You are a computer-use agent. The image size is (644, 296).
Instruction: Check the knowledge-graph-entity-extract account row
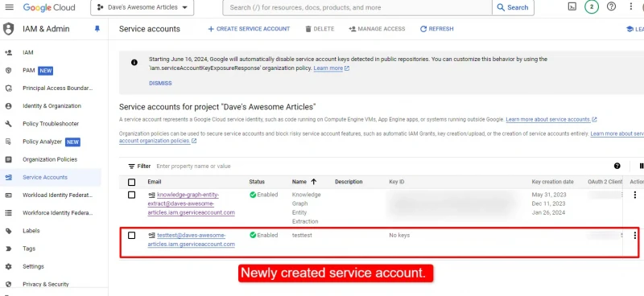131,195
